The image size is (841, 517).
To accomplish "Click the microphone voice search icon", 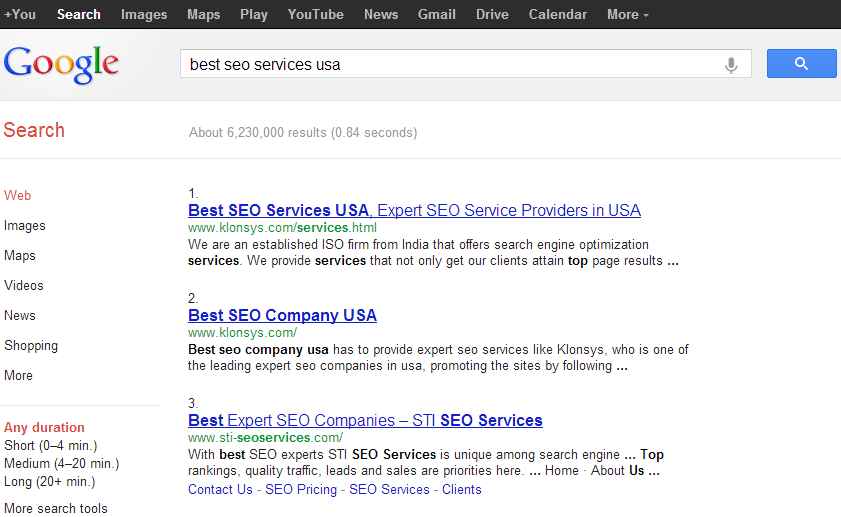I will click(731, 64).
